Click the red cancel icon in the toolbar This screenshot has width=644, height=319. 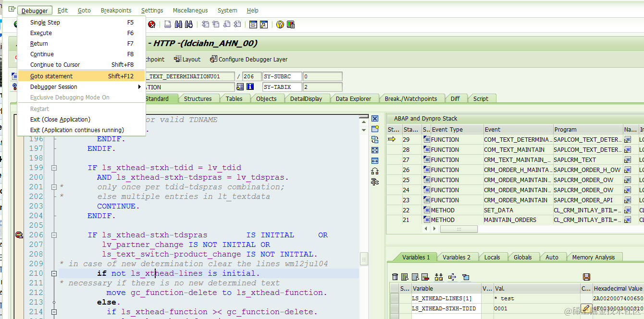152,25
